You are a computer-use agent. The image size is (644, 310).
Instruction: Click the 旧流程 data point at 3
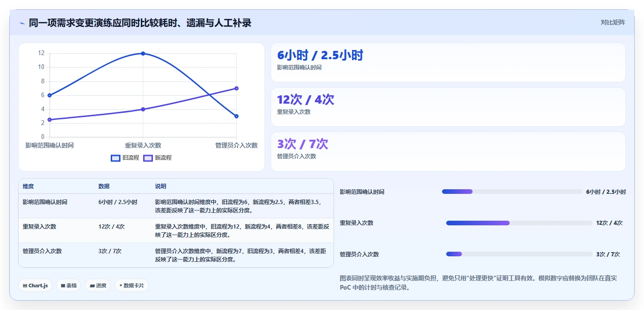pyautogui.click(x=236, y=116)
